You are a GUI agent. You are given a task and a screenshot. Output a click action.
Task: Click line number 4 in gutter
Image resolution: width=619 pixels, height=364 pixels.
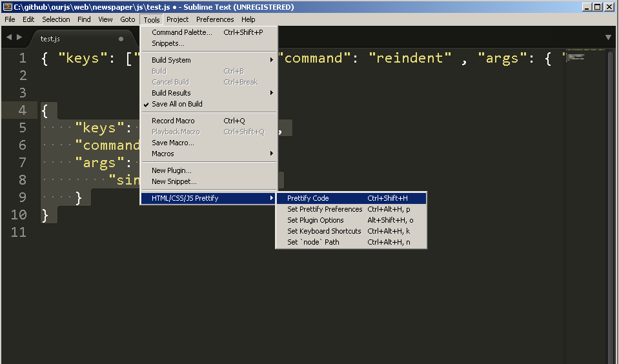[x=23, y=110]
